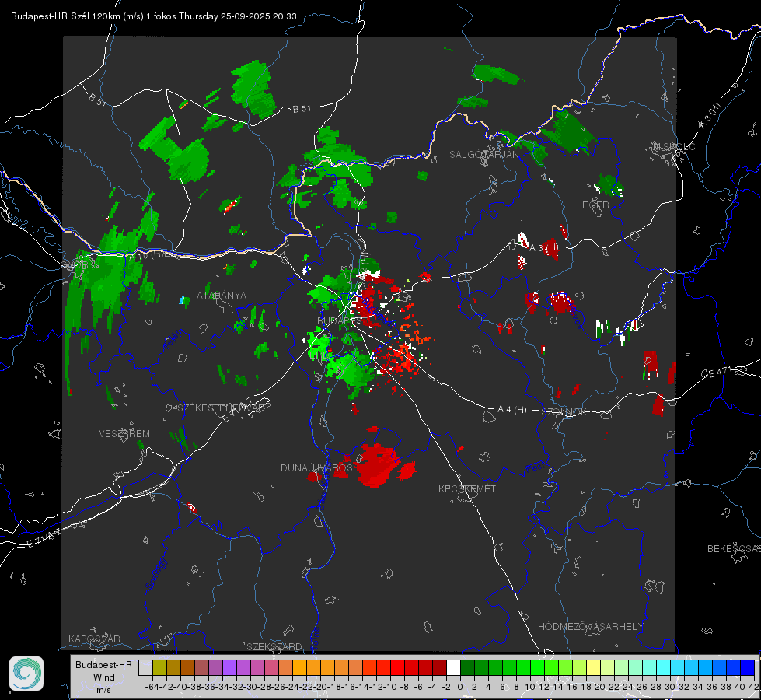
Task: Click the SZEKSZÁRD city label
Action: 274,646
